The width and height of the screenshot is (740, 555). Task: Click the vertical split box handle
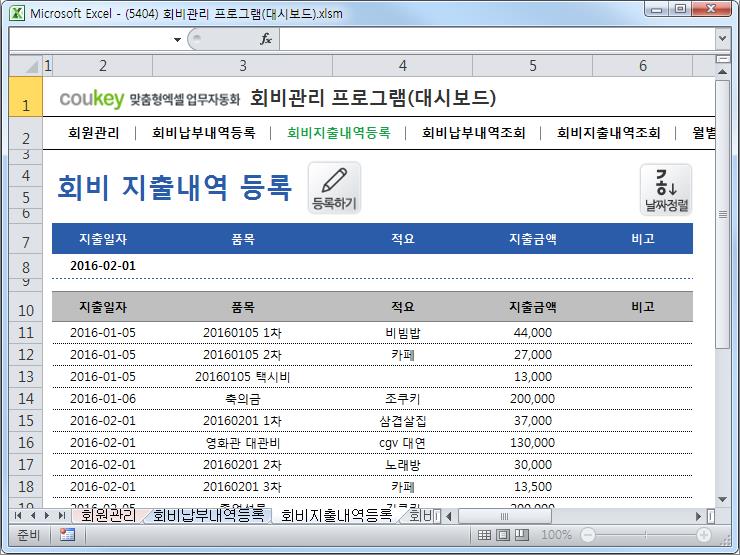pos(722,59)
